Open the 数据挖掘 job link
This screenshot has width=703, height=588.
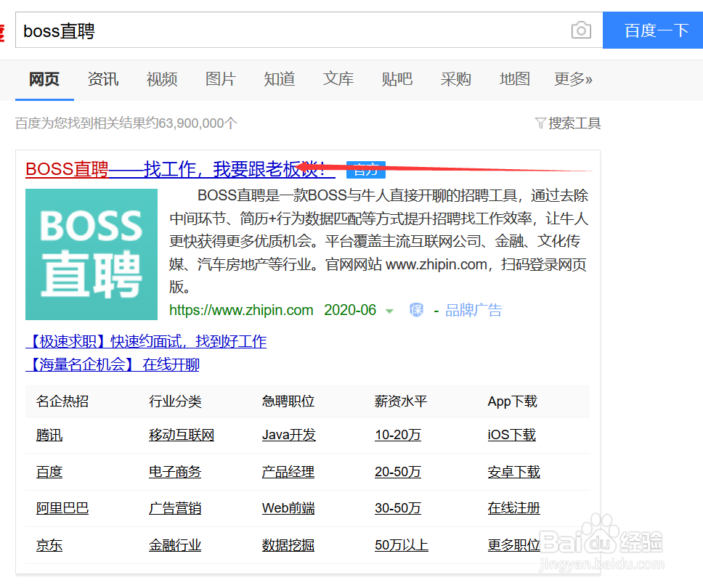288,545
